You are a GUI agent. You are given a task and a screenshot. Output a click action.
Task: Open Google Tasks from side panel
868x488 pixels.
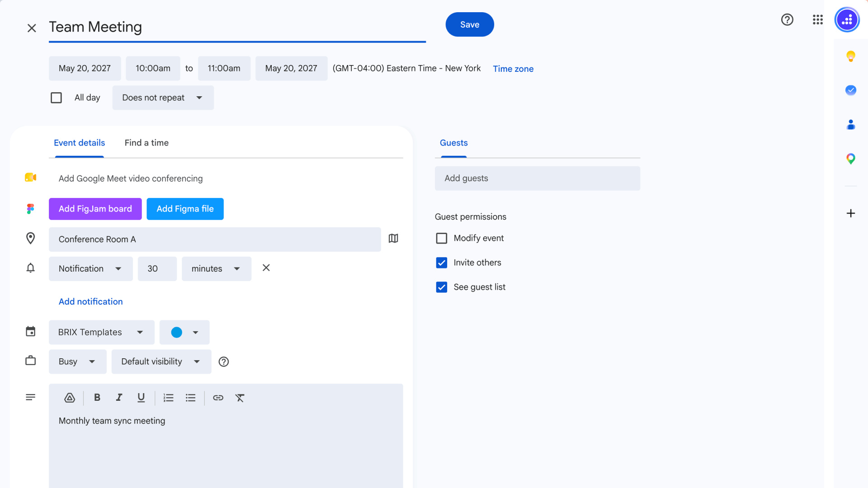[850, 90]
